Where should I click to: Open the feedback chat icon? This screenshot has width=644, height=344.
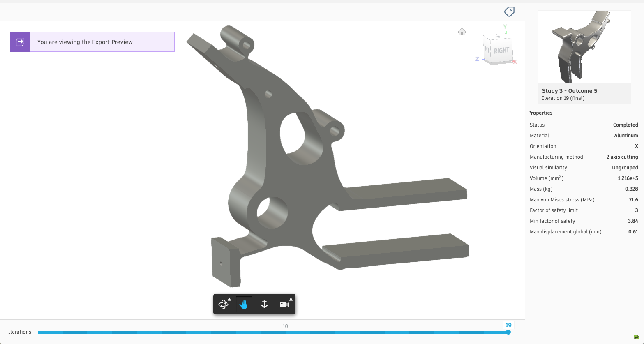(x=637, y=337)
